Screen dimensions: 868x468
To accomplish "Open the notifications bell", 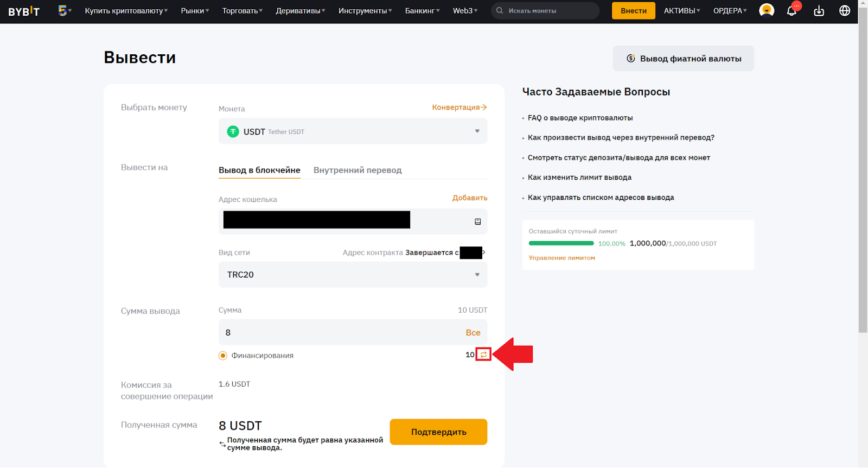I will (x=792, y=10).
